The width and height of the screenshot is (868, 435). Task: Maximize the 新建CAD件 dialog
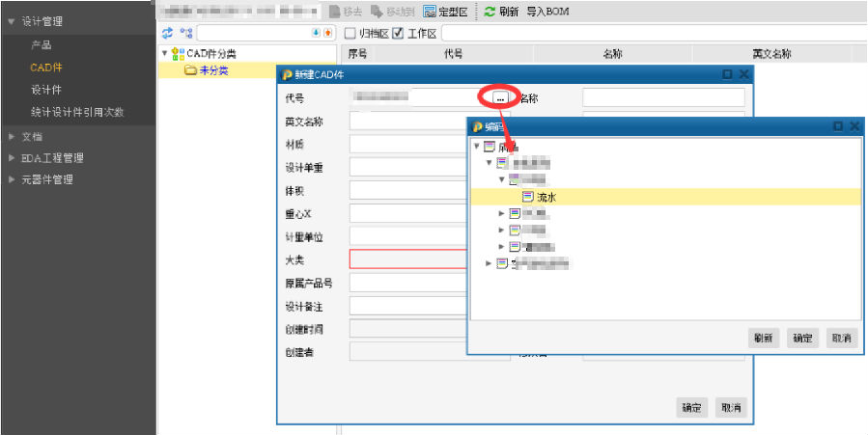[727, 74]
